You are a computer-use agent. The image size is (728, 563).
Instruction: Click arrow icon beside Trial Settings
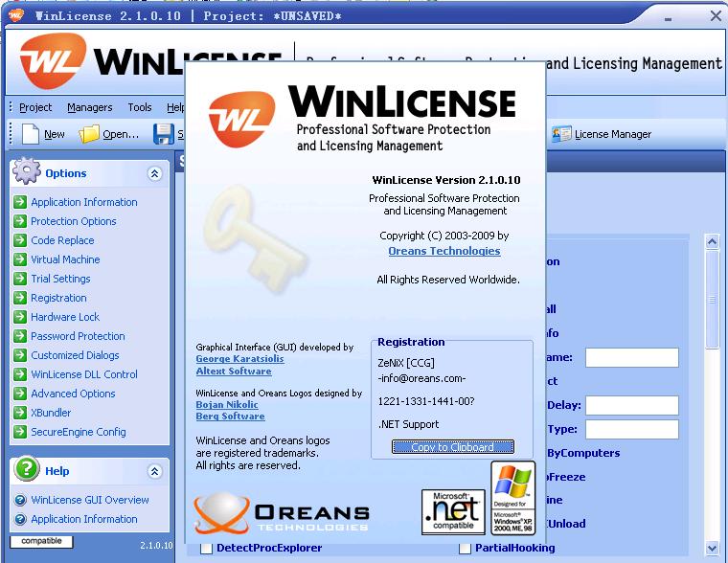pyautogui.click(x=20, y=279)
